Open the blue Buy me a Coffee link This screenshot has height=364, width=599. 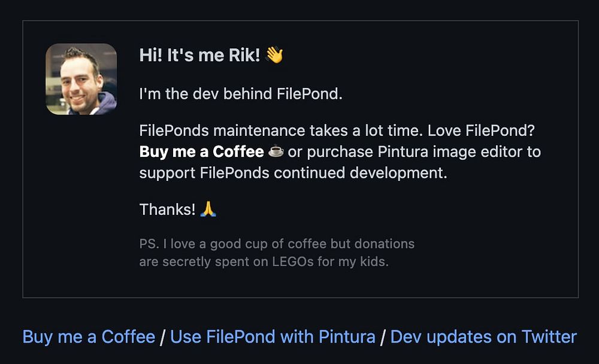coord(89,337)
